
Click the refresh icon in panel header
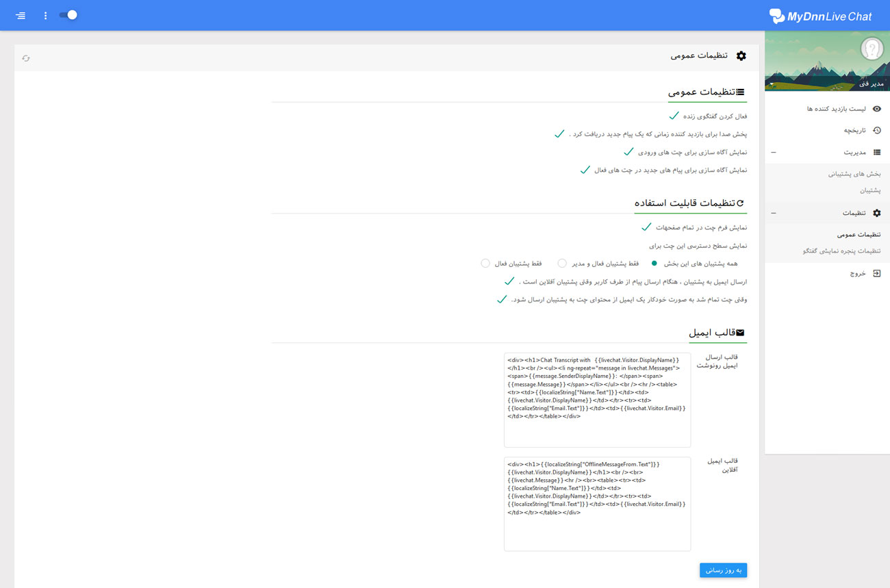26,58
